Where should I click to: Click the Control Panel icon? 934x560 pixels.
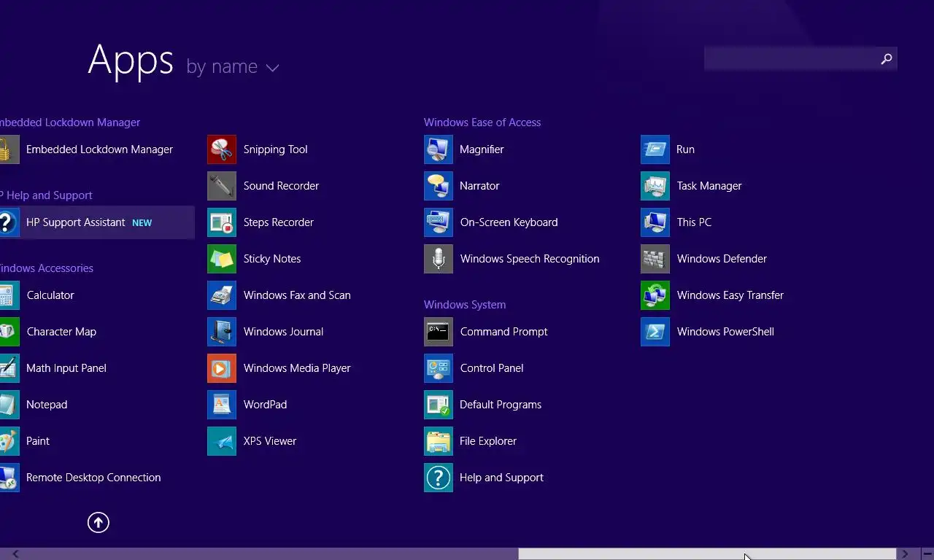click(439, 368)
